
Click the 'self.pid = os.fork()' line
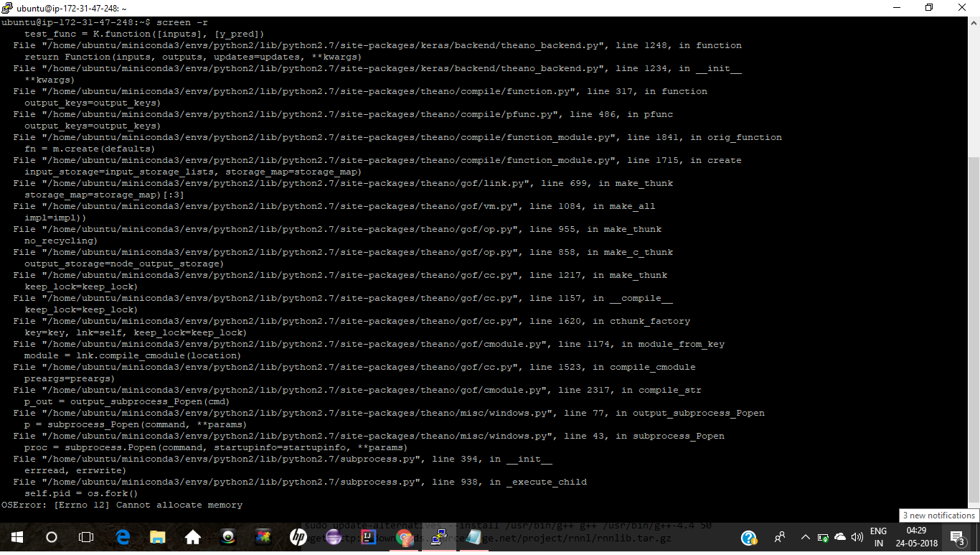(x=81, y=493)
